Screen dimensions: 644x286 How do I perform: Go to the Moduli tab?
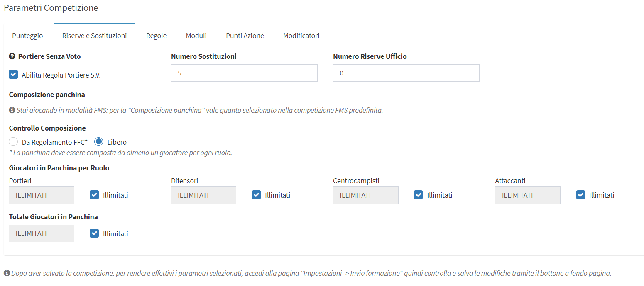click(x=196, y=36)
